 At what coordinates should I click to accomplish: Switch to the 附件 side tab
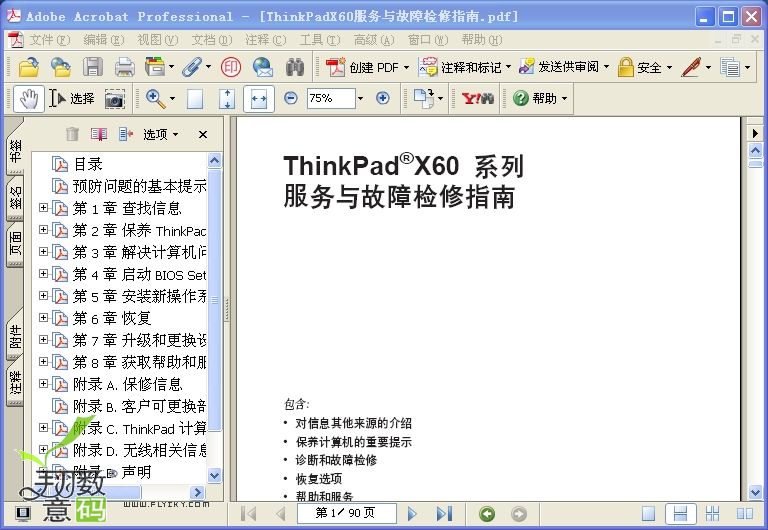pos(15,336)
